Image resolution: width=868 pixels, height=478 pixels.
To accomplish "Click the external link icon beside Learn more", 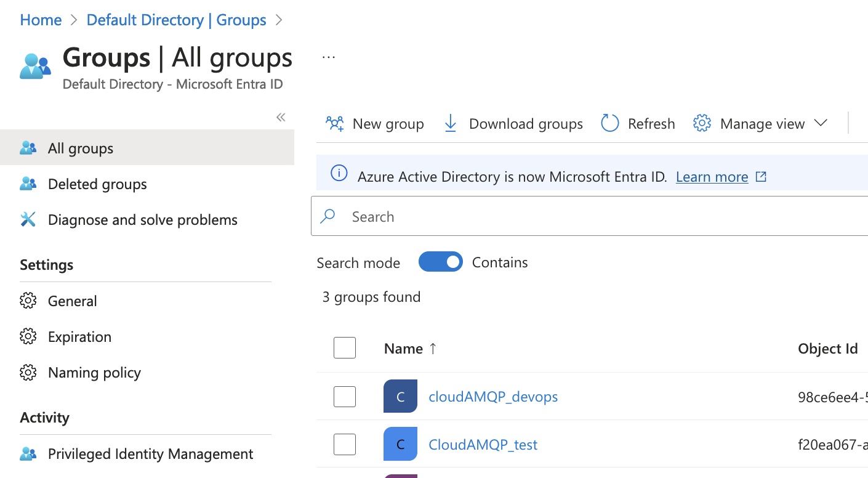I will 762,177.
